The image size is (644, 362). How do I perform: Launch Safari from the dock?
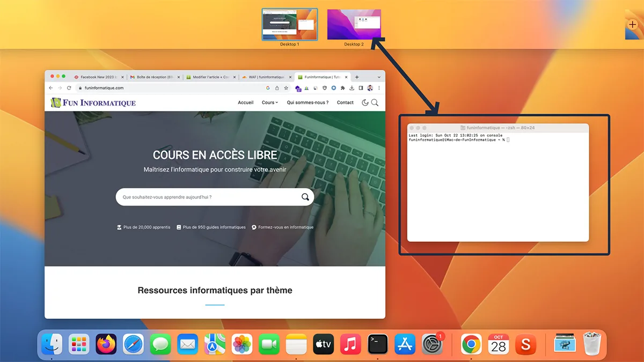point(133,344)
